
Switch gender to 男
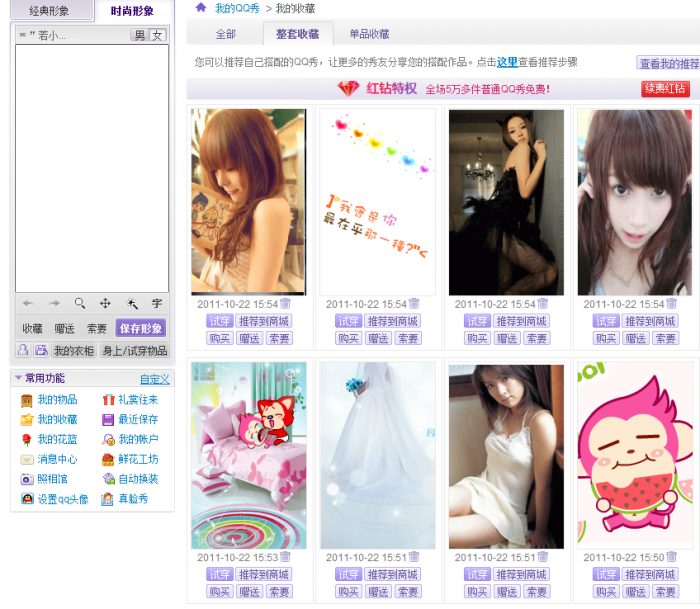click(x=140, y=35)
